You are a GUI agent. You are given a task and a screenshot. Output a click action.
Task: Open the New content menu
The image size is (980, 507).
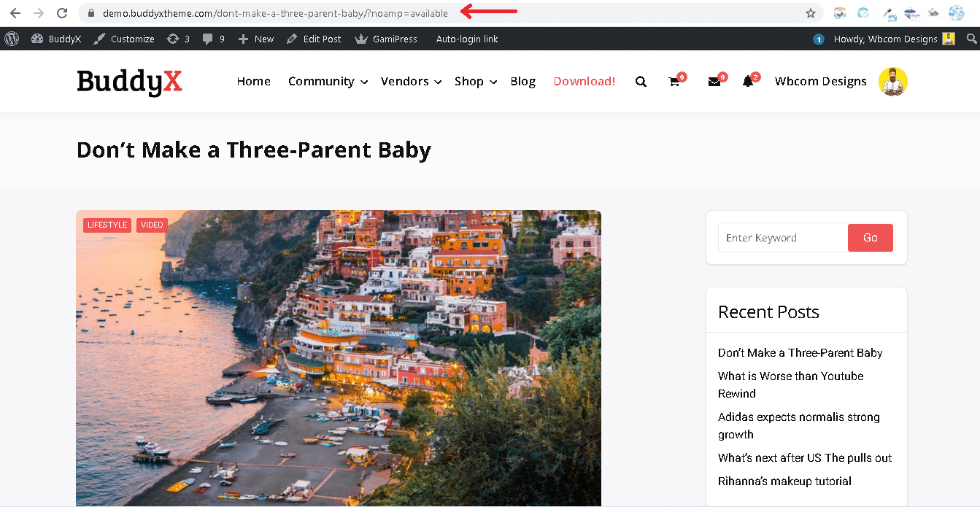tap(255, 39)
